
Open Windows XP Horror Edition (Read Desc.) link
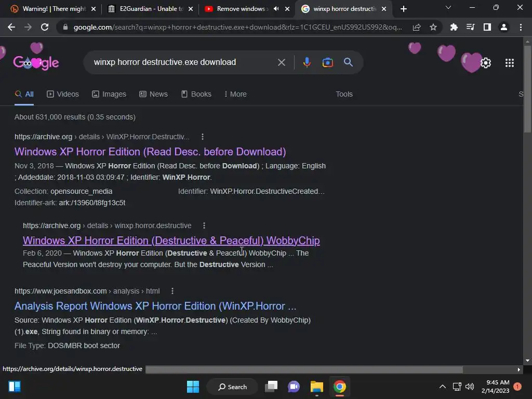[150, 152]
